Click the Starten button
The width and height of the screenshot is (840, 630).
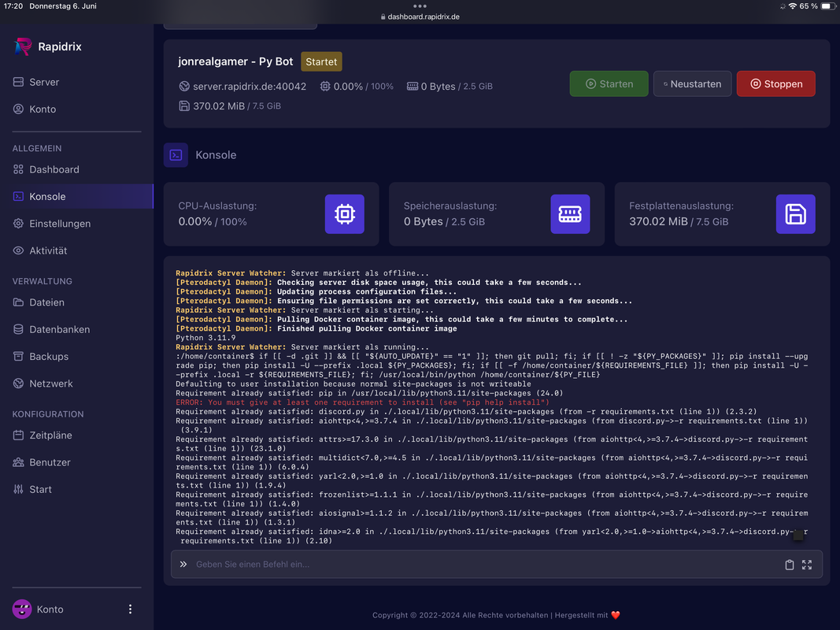click(609, 83)
